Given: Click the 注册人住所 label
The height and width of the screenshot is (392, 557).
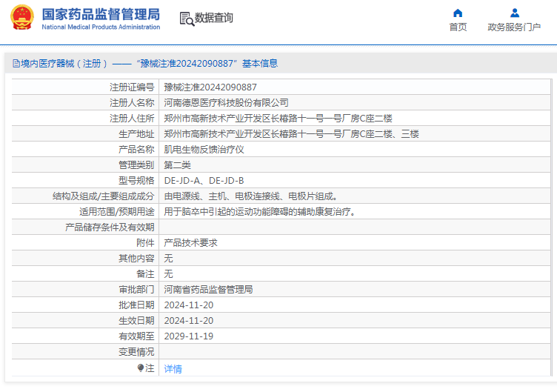Looking at the screenshot, I should (132, 119).
